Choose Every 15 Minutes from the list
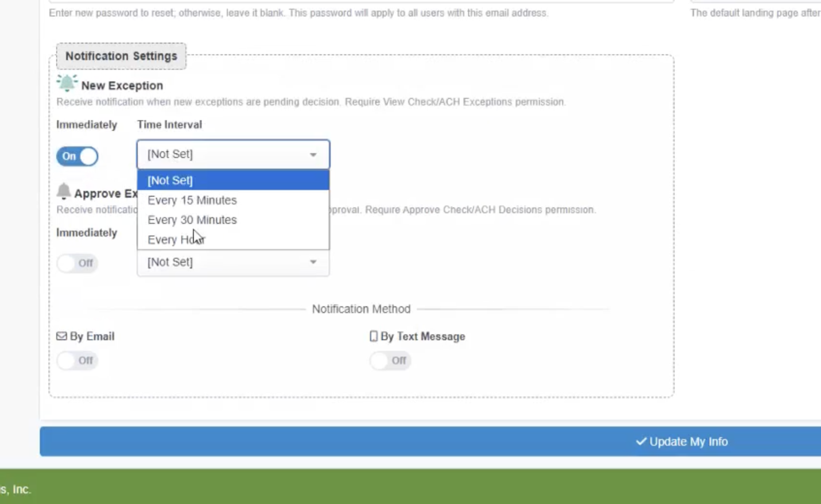Screen dimensions: 821x504 [x=192, y=200]
